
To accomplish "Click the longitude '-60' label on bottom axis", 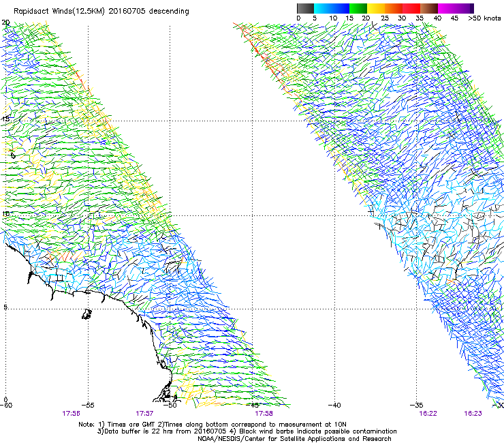I will [x=5, y=406].
